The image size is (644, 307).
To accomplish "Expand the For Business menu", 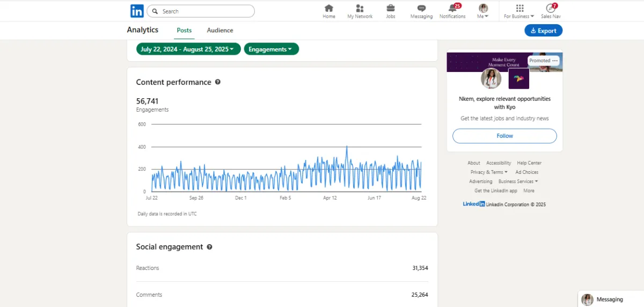I will point(519,11).
